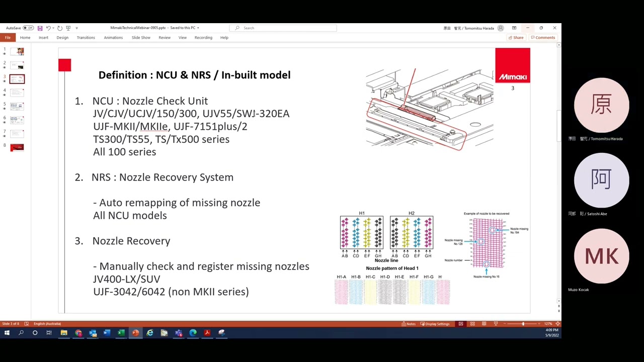
Task: Open the Ribbon Display Options icon
Action: (514, 28)
